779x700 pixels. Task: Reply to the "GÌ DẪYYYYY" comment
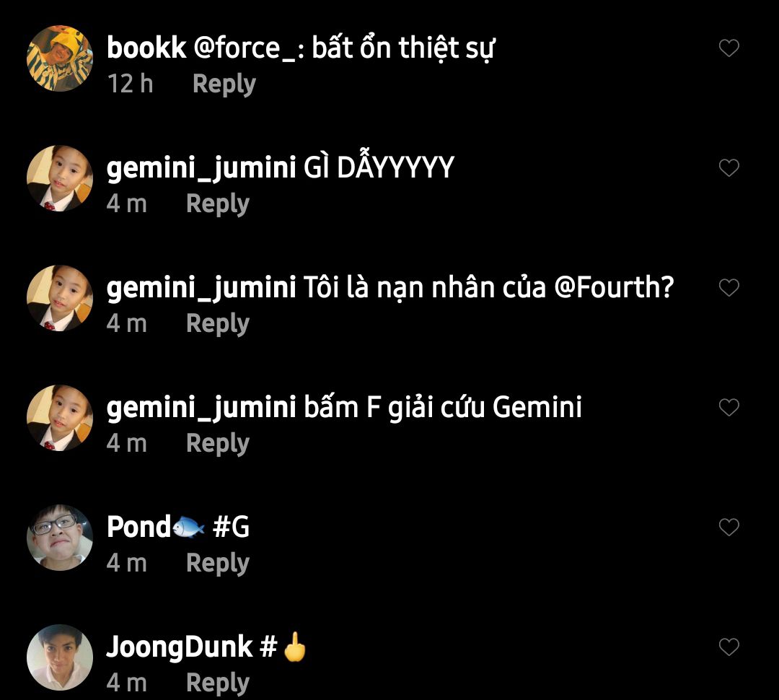click(217, 204)
